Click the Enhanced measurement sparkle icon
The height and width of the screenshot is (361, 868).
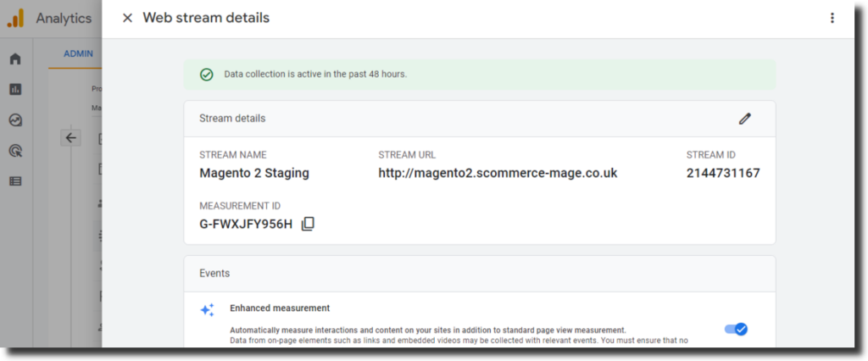pos(207,310)
